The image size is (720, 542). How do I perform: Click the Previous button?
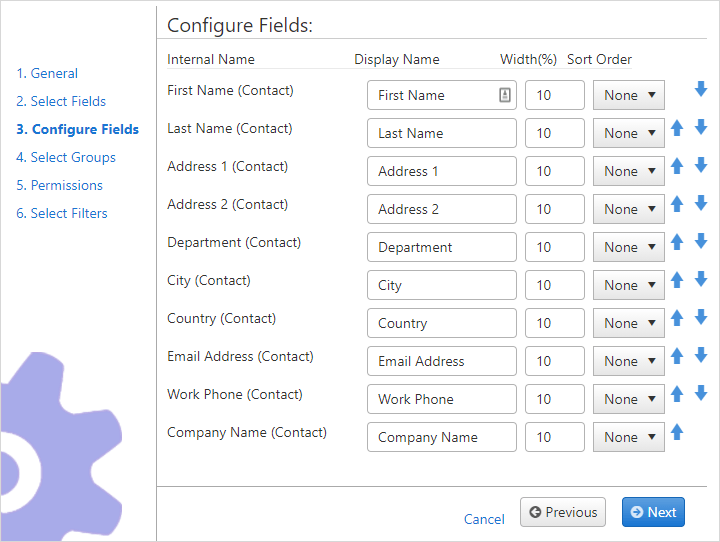pos(562,512)
